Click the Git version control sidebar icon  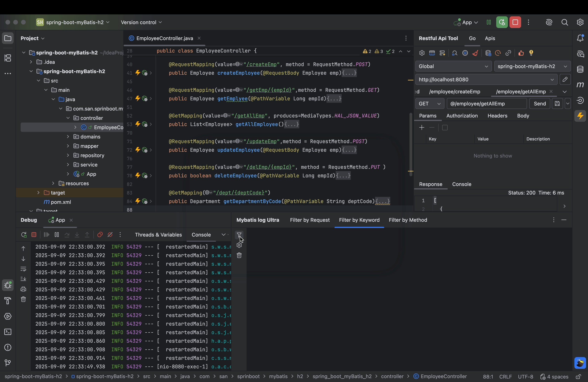point(8,363)
